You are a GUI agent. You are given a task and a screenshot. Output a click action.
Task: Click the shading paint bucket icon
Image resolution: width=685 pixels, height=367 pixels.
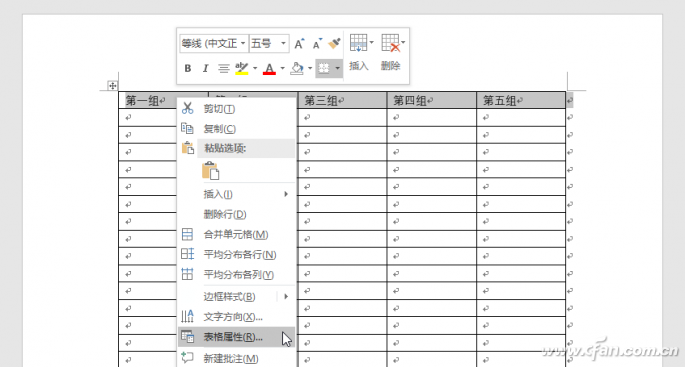point(297,69)
